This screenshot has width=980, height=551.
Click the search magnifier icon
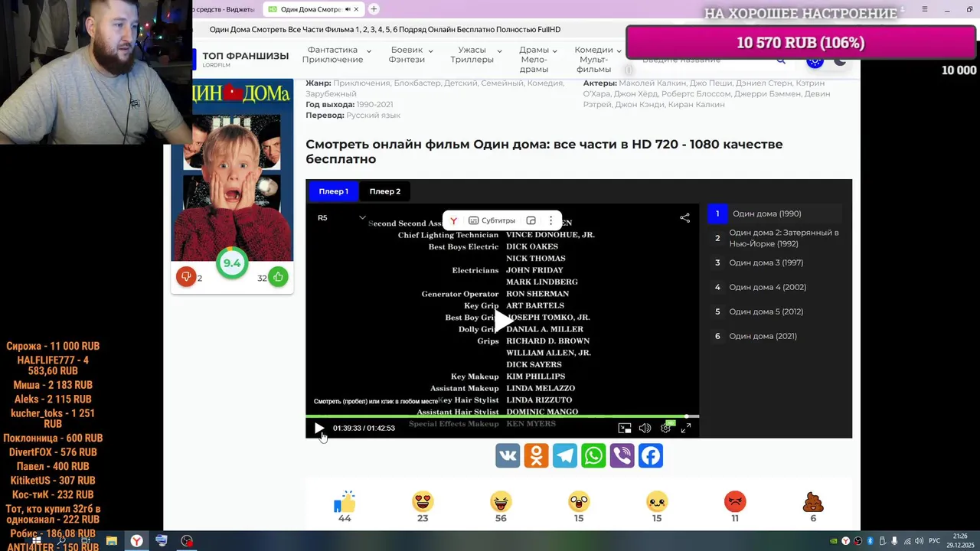[781, 60]
